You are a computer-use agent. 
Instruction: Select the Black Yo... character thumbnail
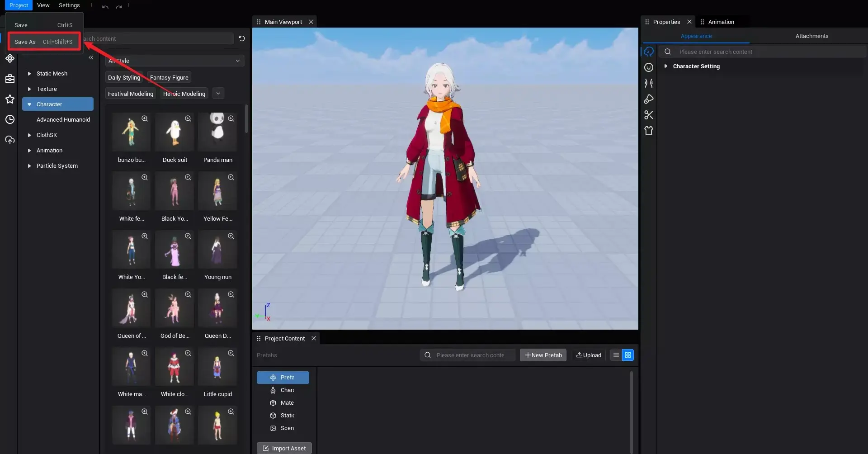tap(175, 191)
